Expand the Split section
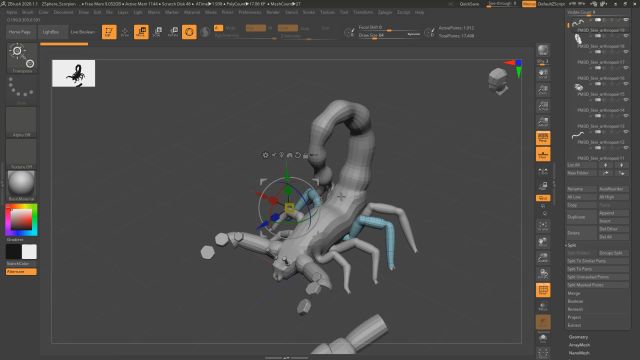The image size is (640, 360). 572,245
